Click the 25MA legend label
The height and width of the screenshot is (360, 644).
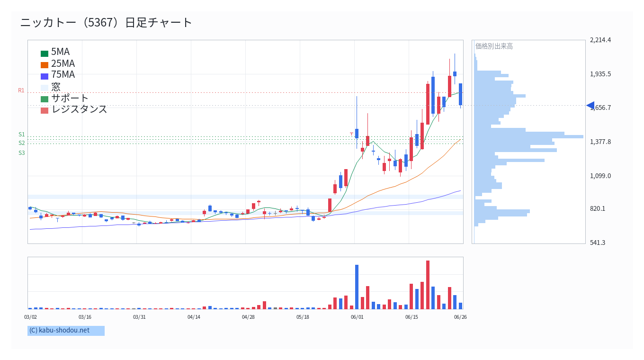pyautogui.click(x=63, y=63)
